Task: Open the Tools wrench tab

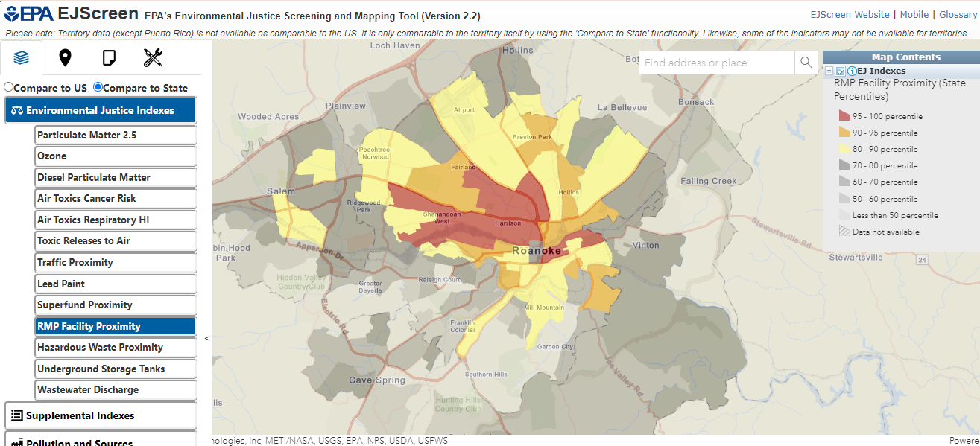Action: pyautogui.click(x=153, y=57)
